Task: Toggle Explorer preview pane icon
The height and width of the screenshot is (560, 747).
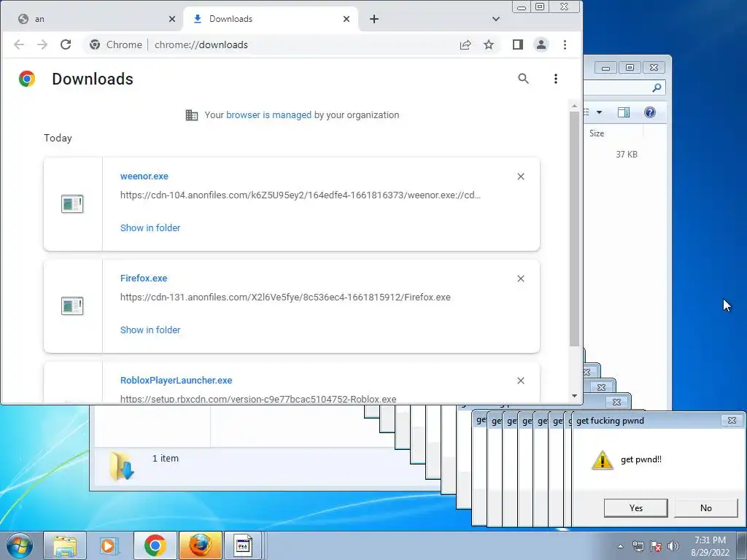Action: pos(624,112)
